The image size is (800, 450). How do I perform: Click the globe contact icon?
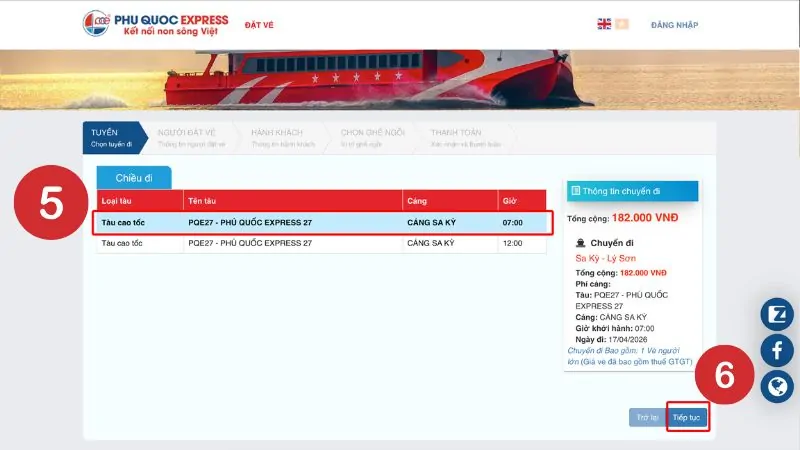tap(777, 387)
